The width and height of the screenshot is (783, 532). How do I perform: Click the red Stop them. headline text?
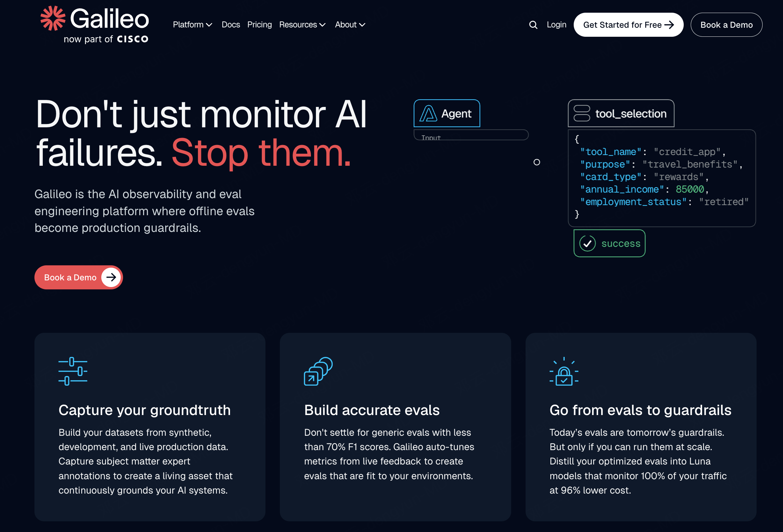(261, 153)
